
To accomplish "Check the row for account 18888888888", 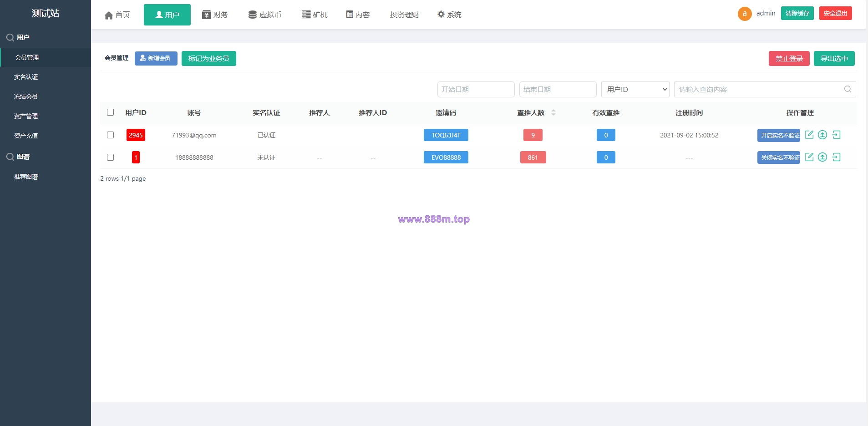I will pyautogui.click(x=110, y=157).
